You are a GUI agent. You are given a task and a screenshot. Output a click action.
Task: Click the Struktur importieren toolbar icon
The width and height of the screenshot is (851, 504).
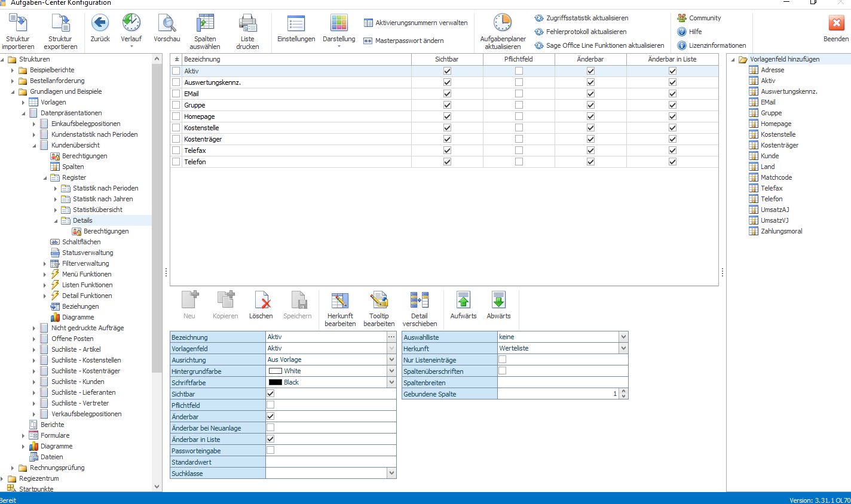pos(19,23)
